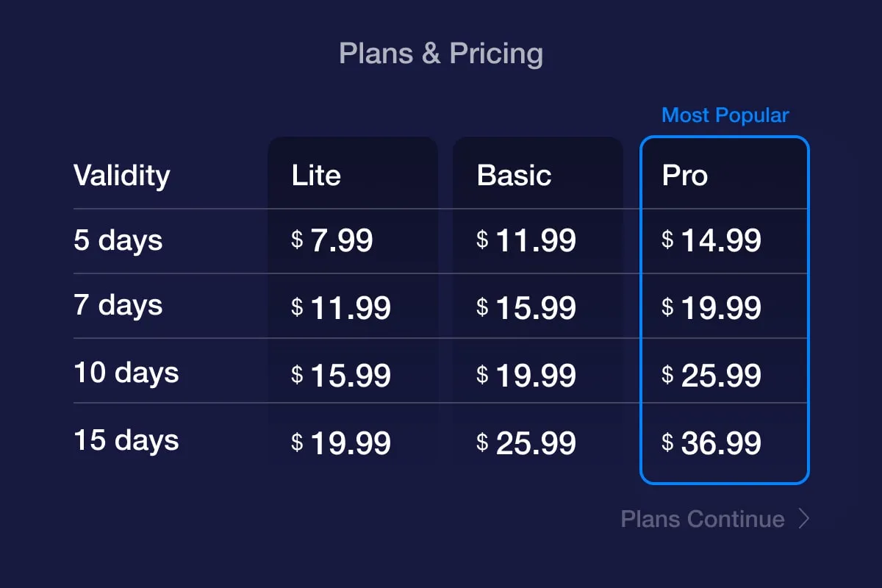The height and width of the screenshot is (588, 882).
Task: Click the Most Popular label
Action: point(725,115)
